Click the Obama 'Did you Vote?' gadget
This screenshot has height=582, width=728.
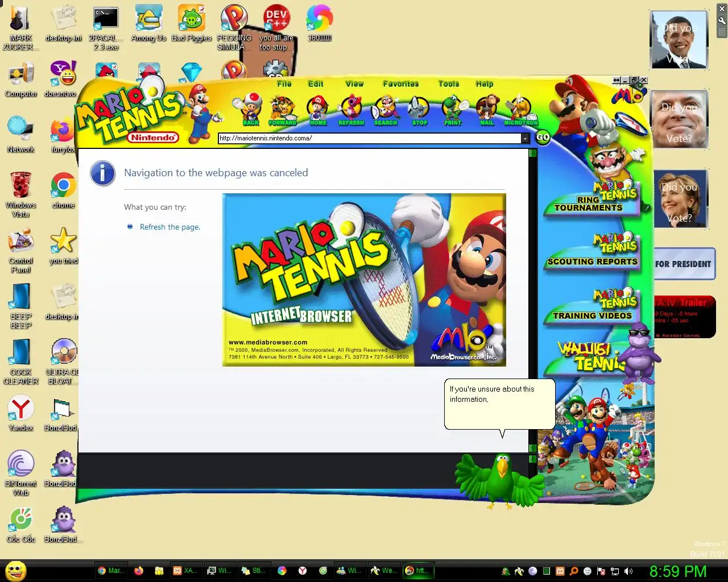click(679, 40)
